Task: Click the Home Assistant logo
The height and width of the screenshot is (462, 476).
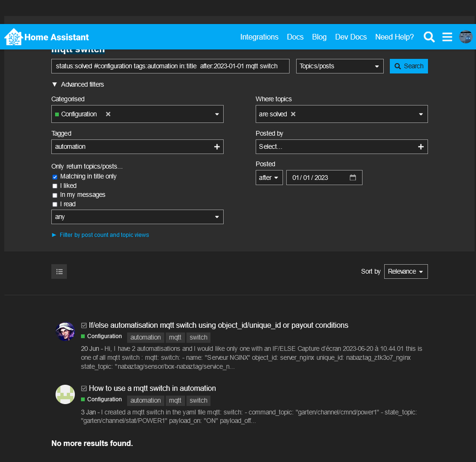Action: click(x=13, y=37)
